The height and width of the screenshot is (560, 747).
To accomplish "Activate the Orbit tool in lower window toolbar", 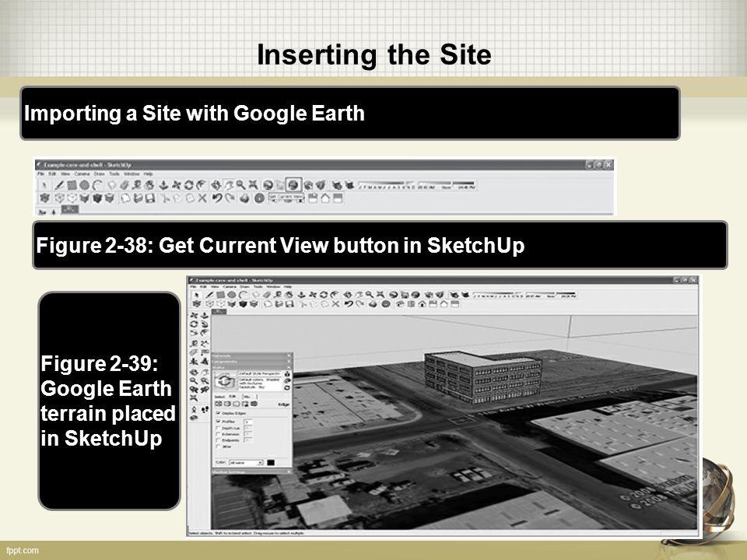I will 347,296.
